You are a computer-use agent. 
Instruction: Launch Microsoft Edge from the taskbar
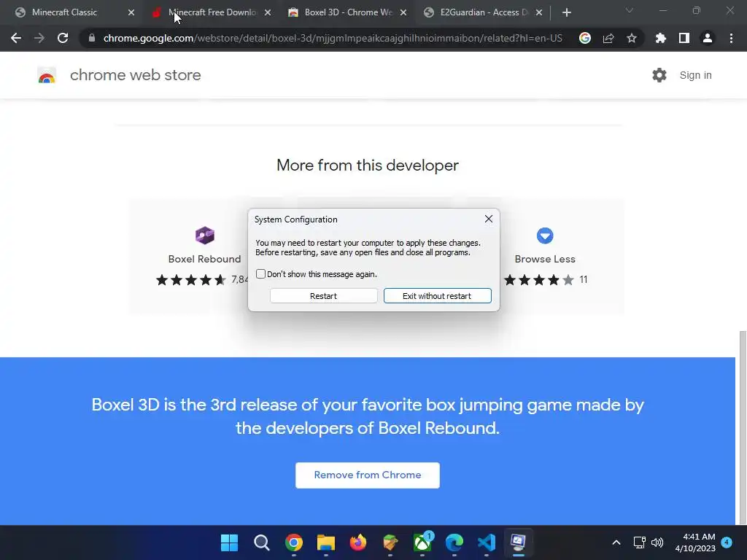[454, 542]
